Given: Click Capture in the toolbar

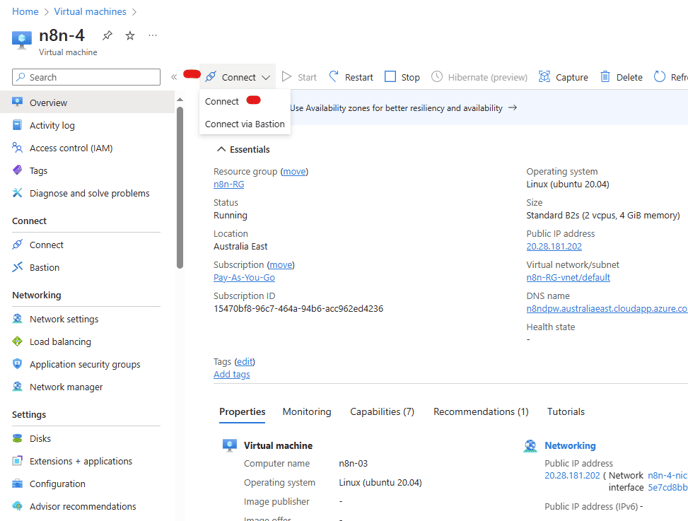Looking at the screenshot, I should pos(564,77).
